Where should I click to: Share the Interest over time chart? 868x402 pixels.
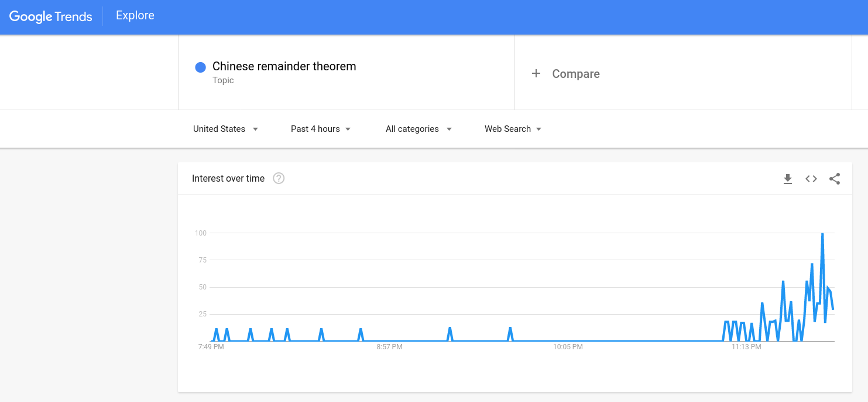coord(835,179)
